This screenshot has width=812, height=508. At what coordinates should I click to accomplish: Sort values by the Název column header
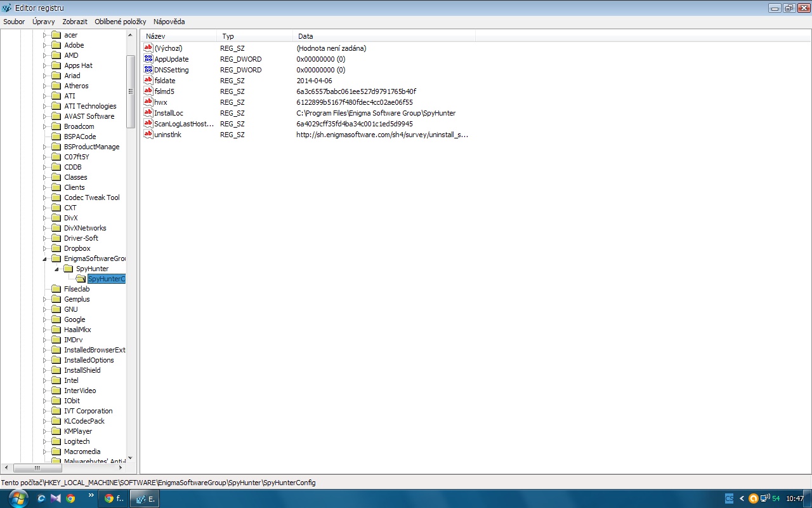click(x=179, y=36)
